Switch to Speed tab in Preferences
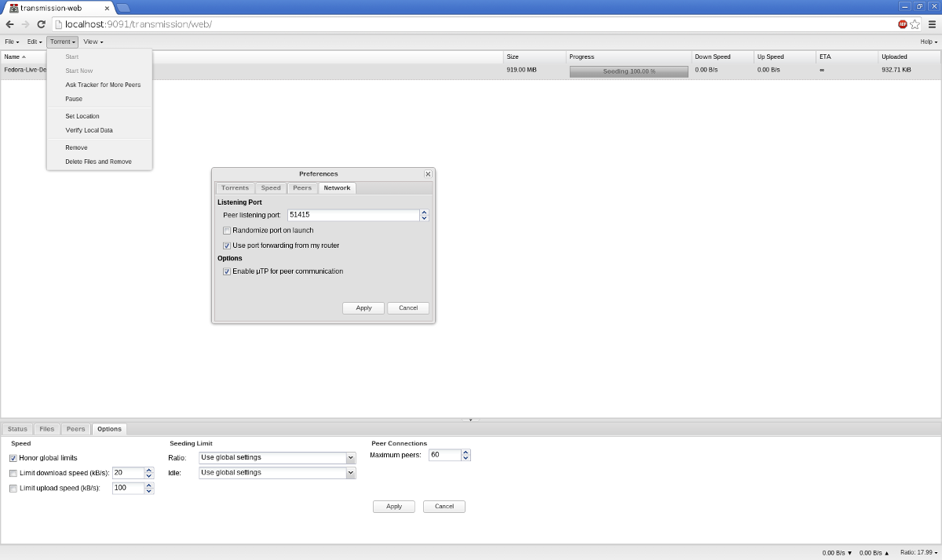942x560 pixels. click(x=271, y=188)
